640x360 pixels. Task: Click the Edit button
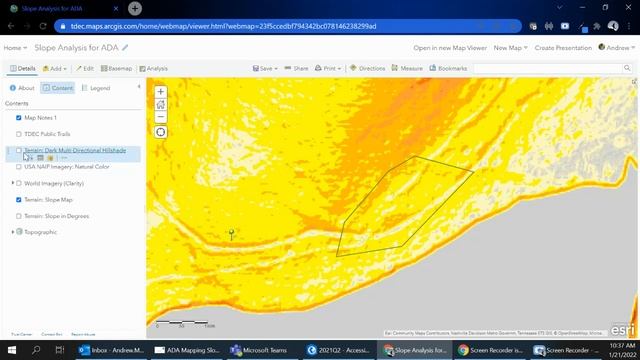[x=85, y=69]
